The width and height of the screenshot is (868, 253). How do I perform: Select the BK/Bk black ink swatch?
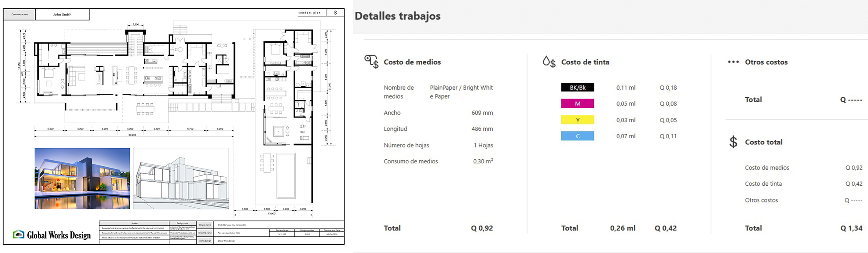coord(577,88)
